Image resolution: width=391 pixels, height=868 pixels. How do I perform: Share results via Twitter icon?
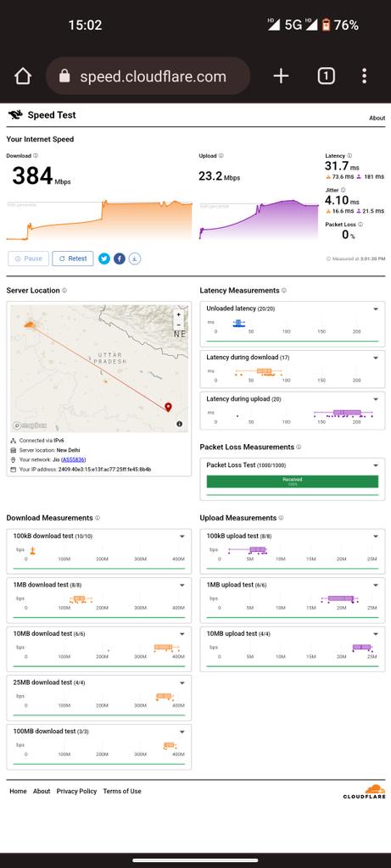[x=104, y=259]
